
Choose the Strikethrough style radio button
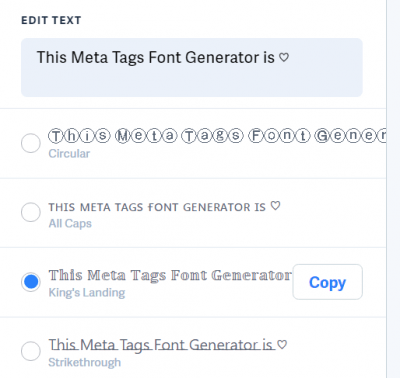31,351
